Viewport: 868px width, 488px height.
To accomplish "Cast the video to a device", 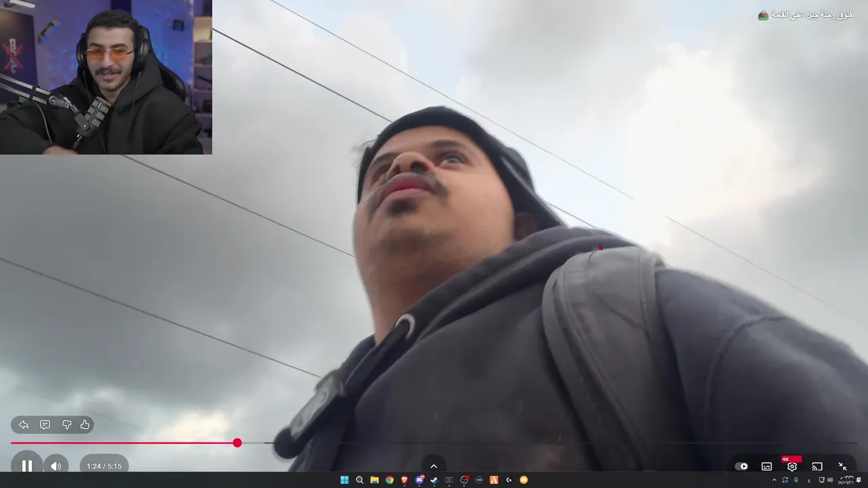I will 817,466.
